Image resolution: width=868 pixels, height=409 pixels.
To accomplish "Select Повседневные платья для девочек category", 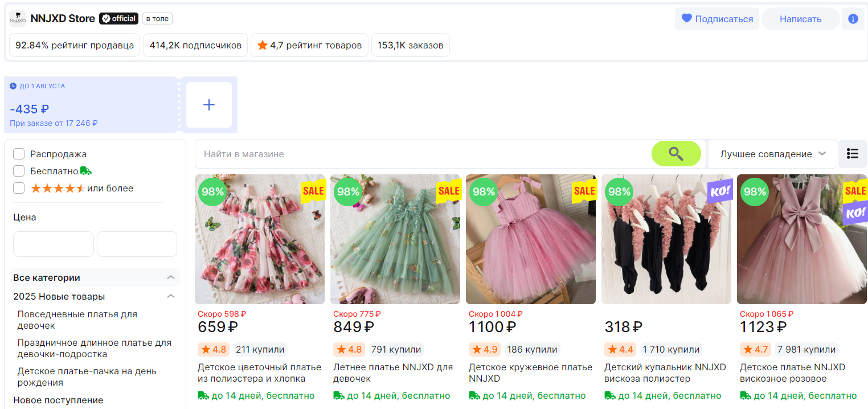I will [77, 320].
